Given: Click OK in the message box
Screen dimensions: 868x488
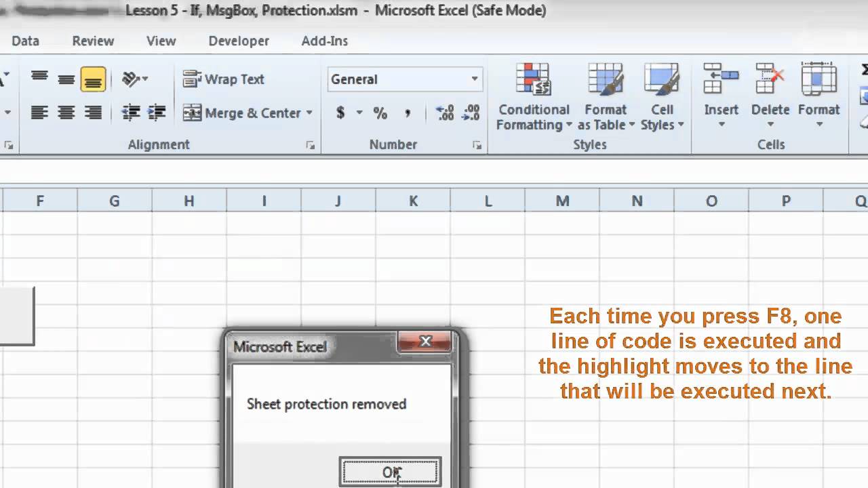Looking at the screenshot, I should tap(391, 472).
